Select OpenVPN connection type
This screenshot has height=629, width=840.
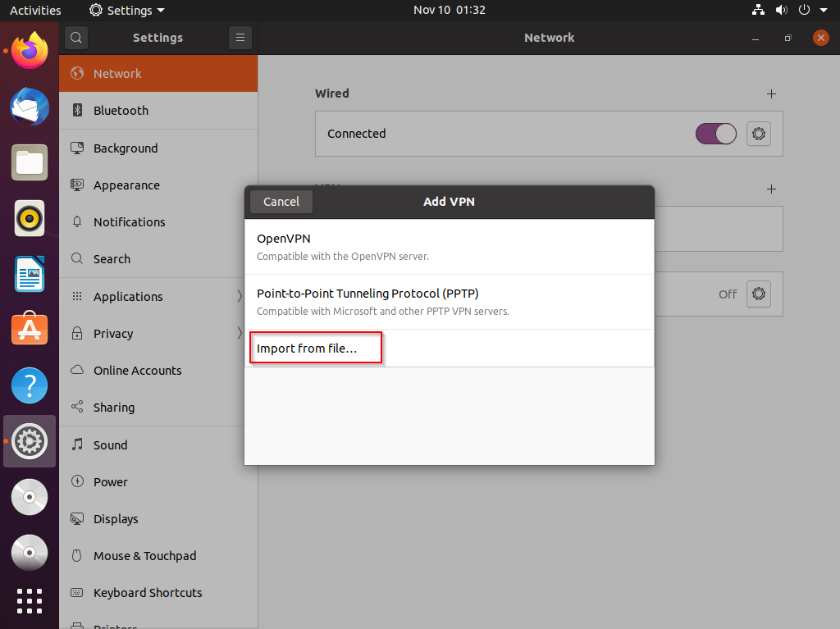(x=449, y=246)
